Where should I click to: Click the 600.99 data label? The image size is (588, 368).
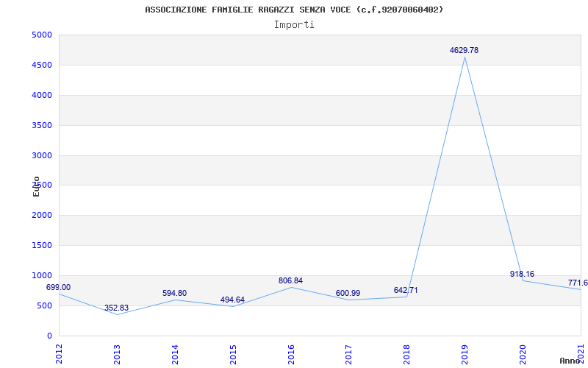[x=348, y=293]
